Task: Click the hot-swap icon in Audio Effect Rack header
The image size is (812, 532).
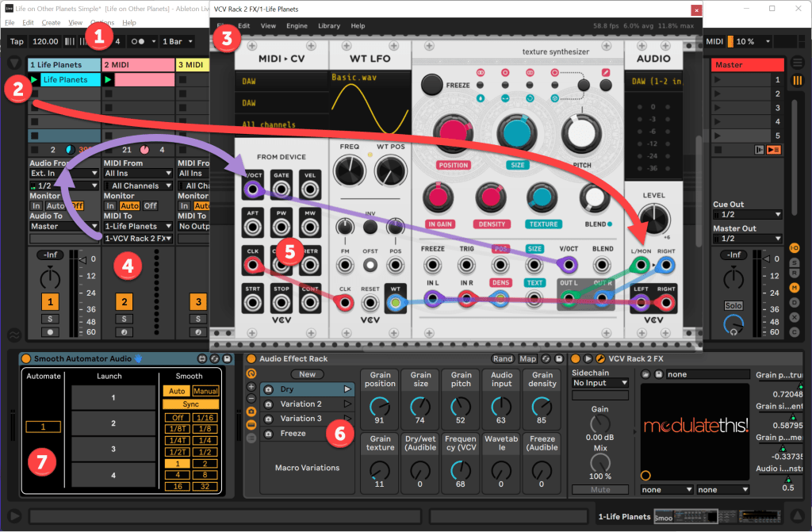Action: tap(546, 359)
